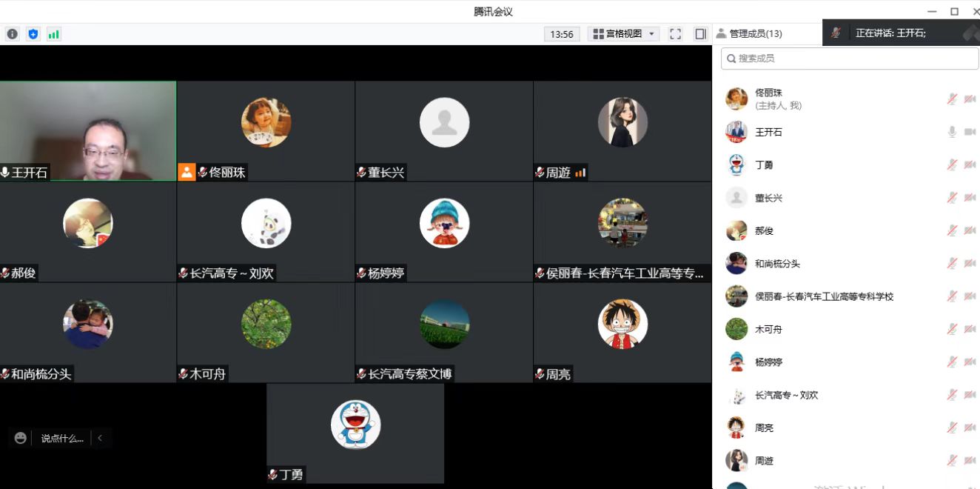Collapse the chat bar with the left chevron
Viewport: 980px width, 489px height.
(100, 438)
